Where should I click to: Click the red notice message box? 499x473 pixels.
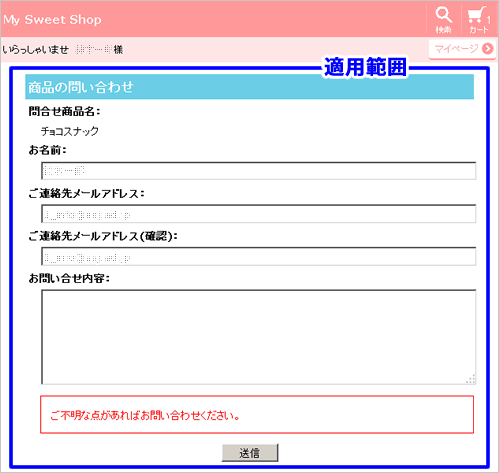point(257,415)
